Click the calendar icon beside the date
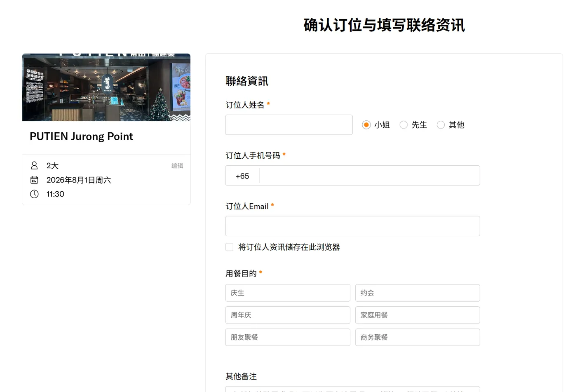 pos(34,180)
